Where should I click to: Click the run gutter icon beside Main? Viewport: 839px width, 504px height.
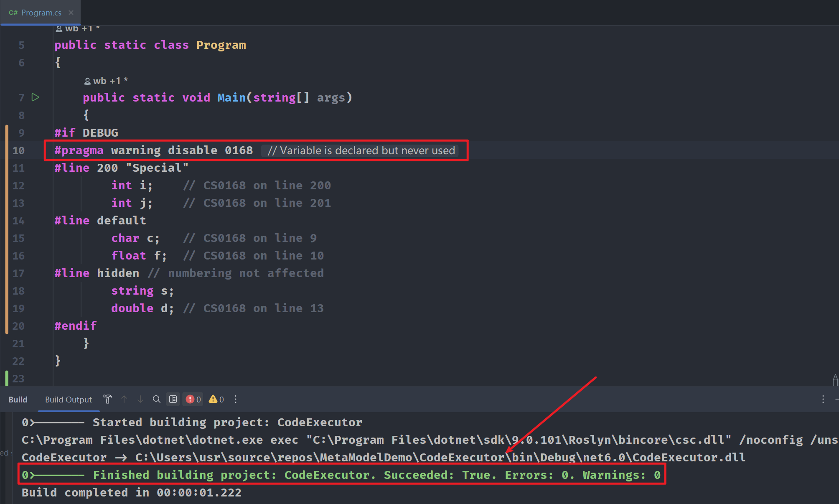pos(36,97)
